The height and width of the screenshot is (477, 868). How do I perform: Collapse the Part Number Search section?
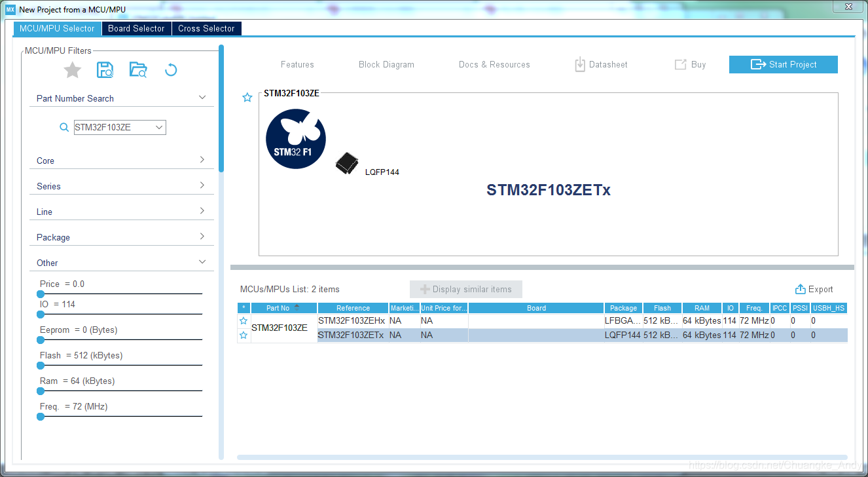[202, 98]
